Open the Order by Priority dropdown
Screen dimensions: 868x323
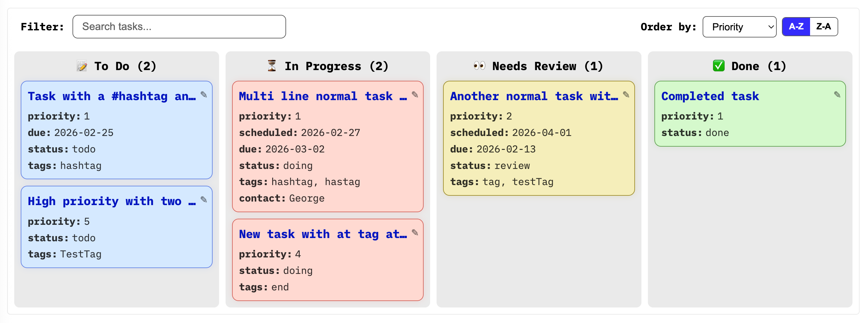pos(739,27)
